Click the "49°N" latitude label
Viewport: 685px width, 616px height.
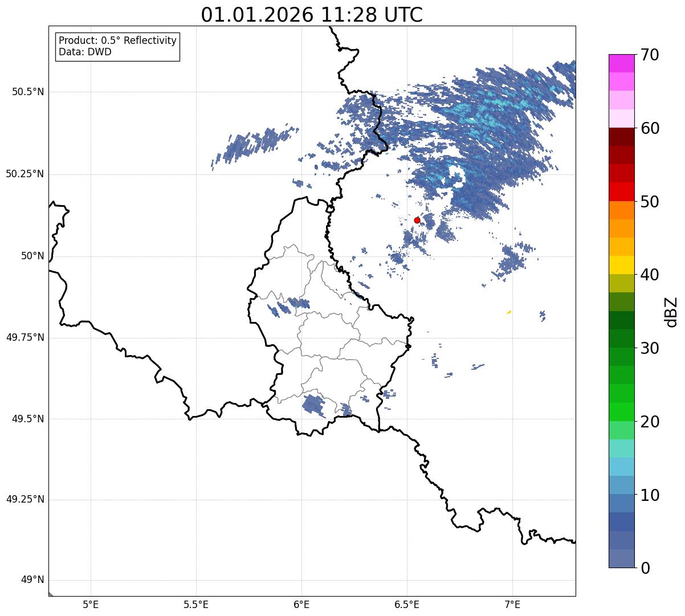32,580
